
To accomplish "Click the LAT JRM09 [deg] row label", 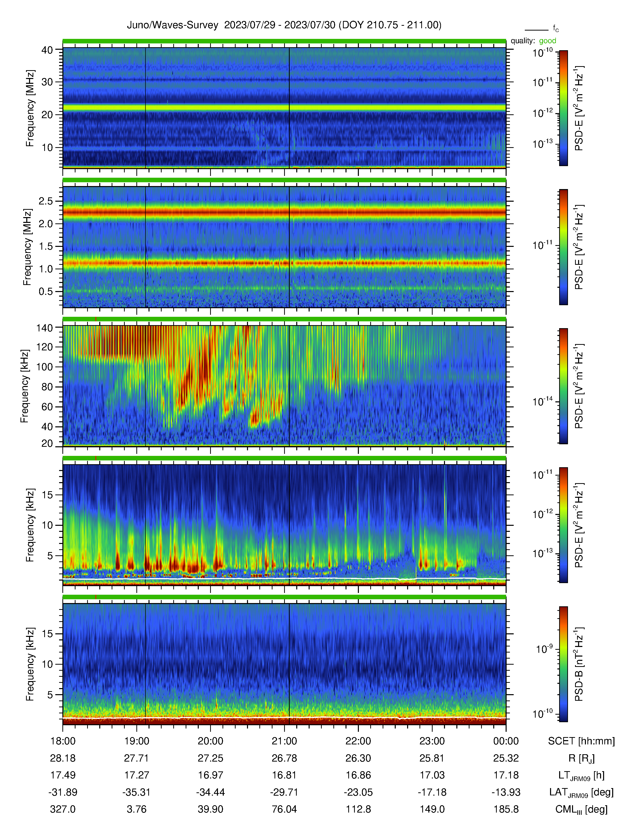I will 581,793.
